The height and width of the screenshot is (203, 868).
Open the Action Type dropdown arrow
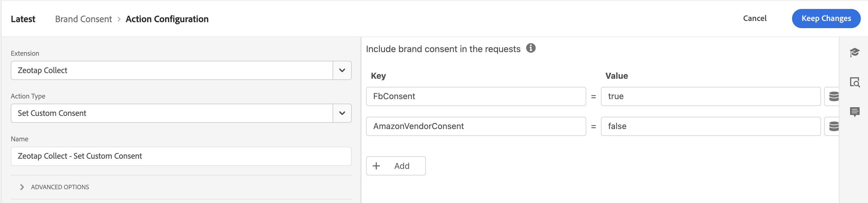342,113
